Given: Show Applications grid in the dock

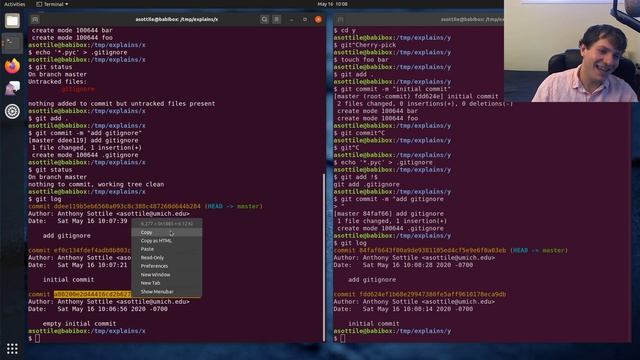Looking at the screenshot, I should (x=12, y=348).
